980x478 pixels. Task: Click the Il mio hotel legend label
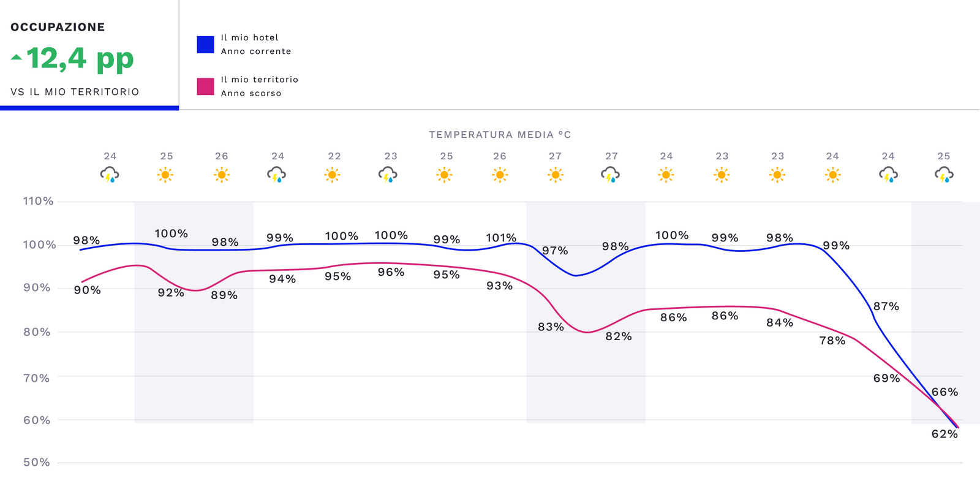coord(249,37)
